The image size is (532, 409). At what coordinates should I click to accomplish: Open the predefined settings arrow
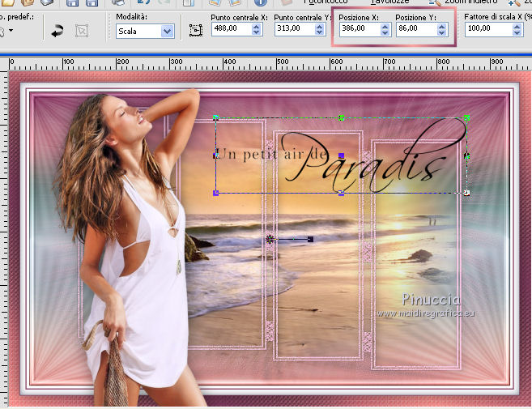click(x=11, y=31)
